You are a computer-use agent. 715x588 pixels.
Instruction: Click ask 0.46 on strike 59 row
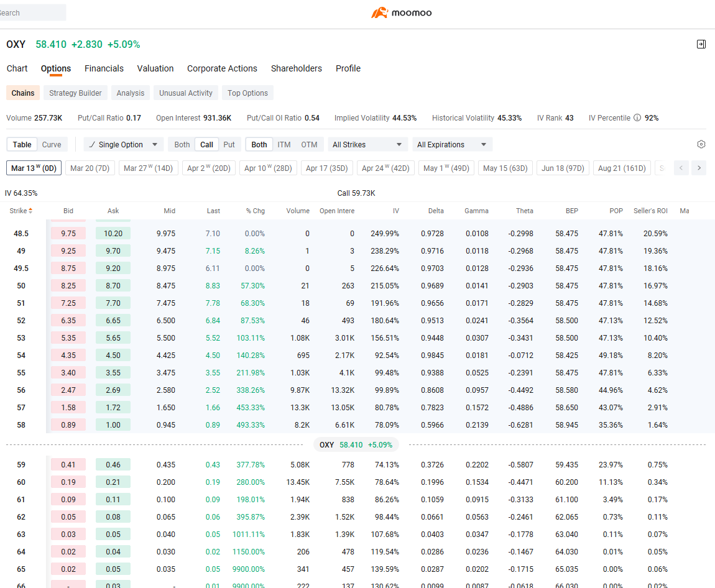point(113,464)
